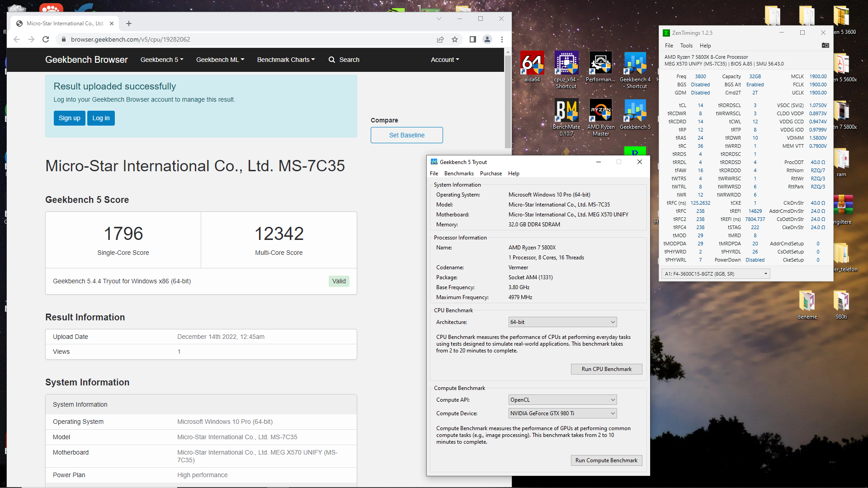Click the Upload Date value December 14th 2022
Image resolution: width=868 pixels, height=488 pixels.
pos(221,337)
